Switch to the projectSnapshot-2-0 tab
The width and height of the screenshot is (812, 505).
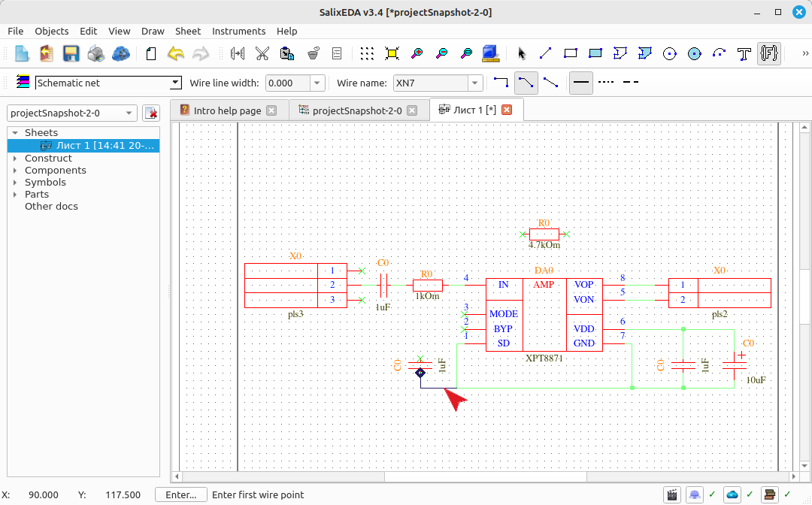tap(357, 110)
